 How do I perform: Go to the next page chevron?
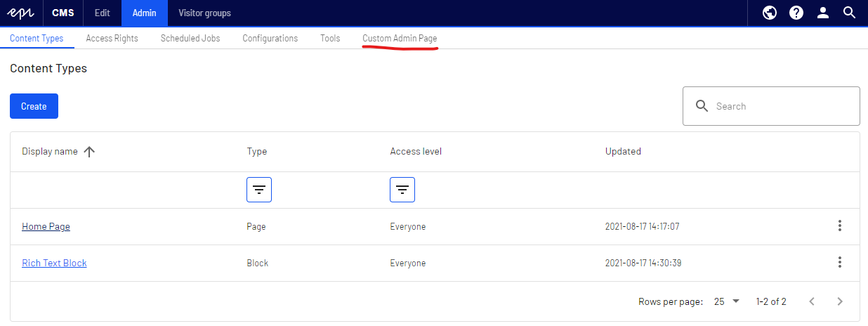tap(840, 301)
